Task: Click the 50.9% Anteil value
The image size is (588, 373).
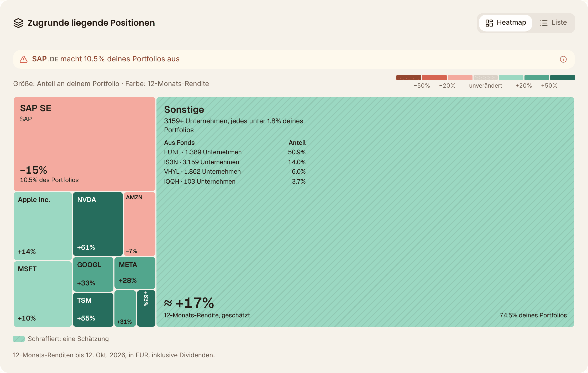Action: (297, 152)
